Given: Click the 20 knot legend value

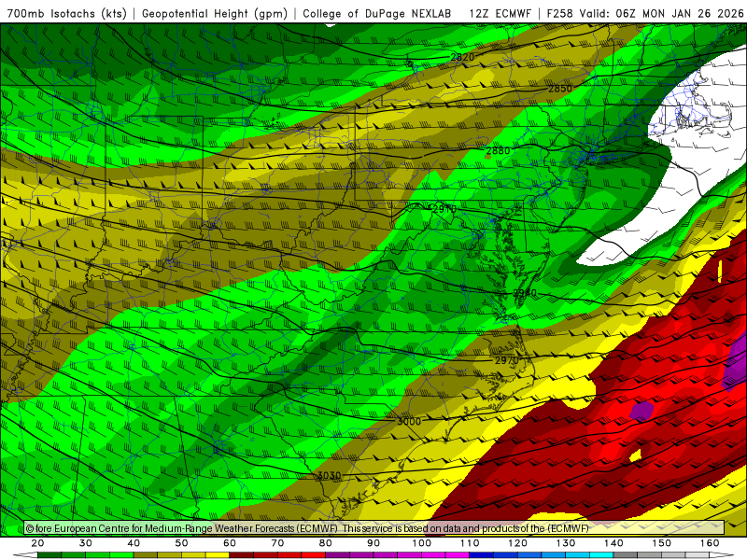Looking at the screenshot, I should coord(37,543).
